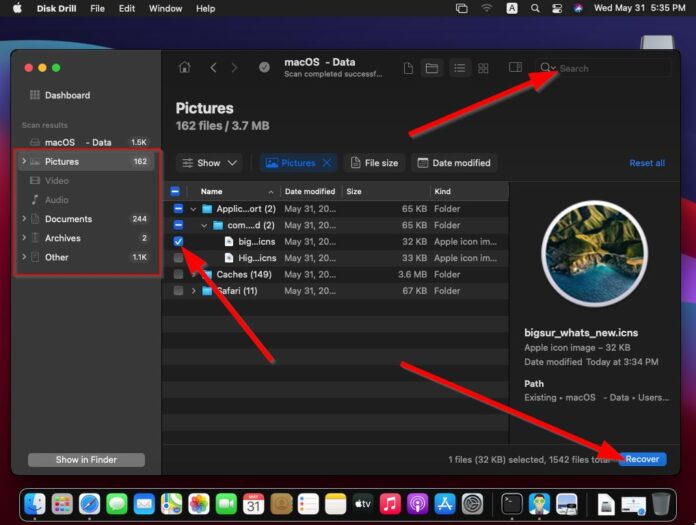696x525 pixels.
Task: Select Other category in sidebar
Action: 88,257
